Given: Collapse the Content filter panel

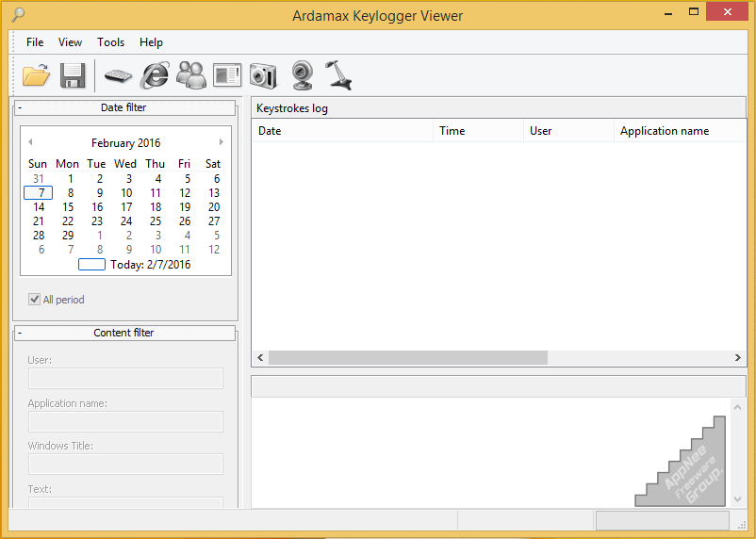Looking at the screenshot, I should click(20, 333).
